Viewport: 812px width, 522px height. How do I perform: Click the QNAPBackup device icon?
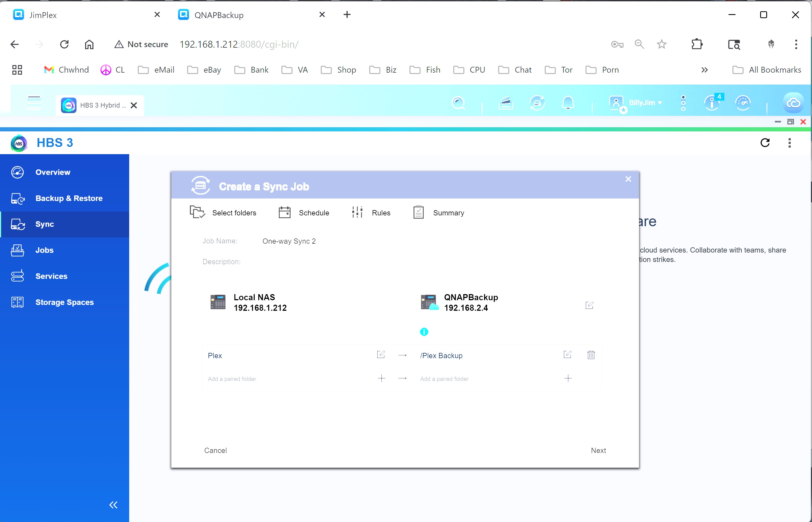(x=429, y=302)
